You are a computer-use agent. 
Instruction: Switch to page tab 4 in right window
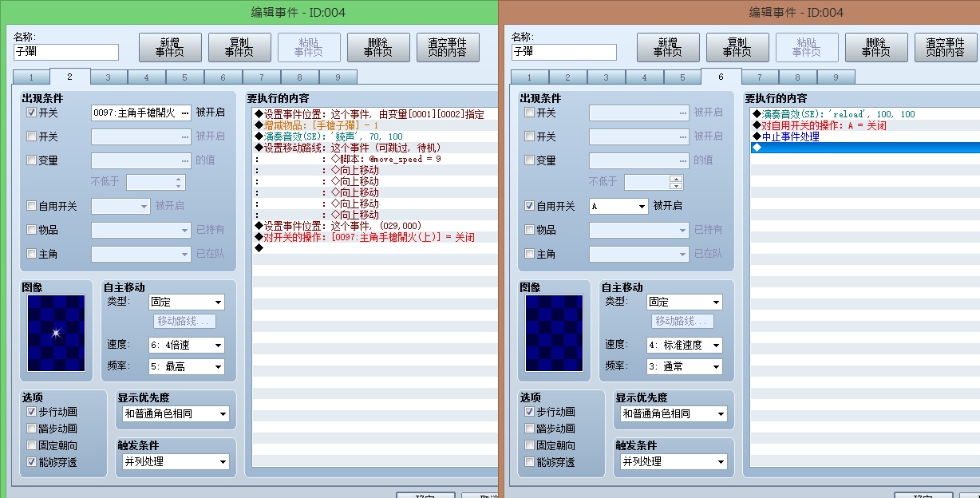click(x=644, y=77)
